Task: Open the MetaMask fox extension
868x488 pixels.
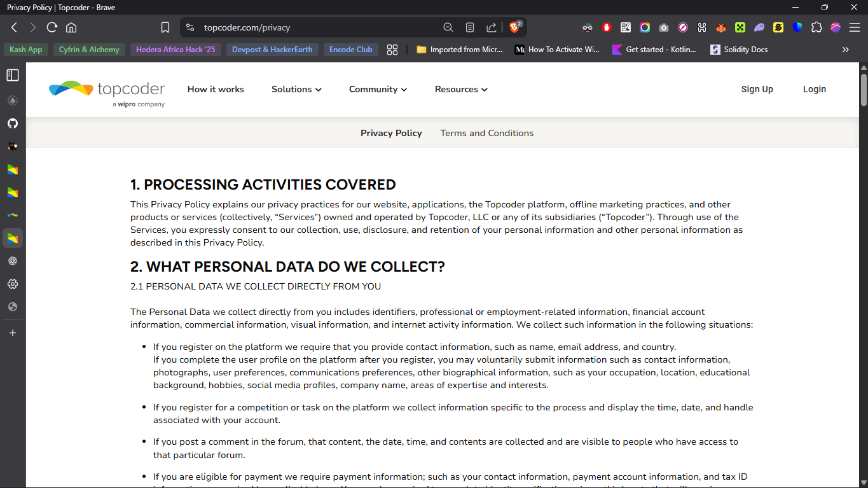Action: (x=721, y=27)
